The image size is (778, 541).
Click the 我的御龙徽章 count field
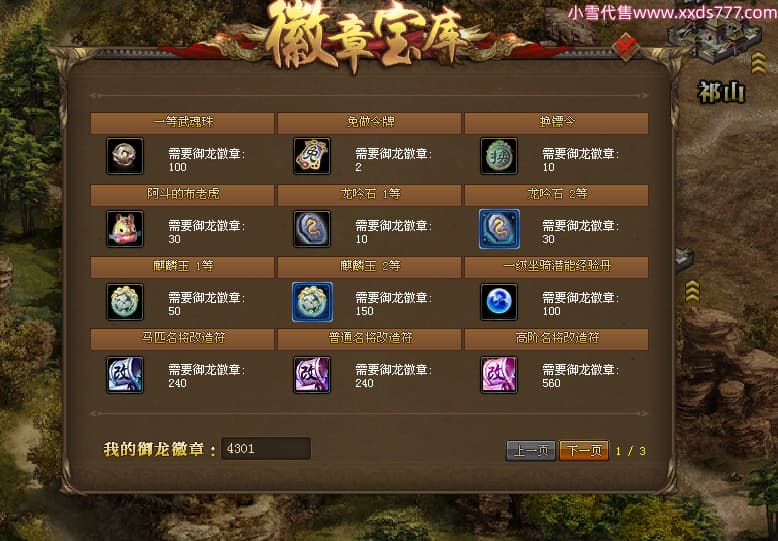(266, 449)
